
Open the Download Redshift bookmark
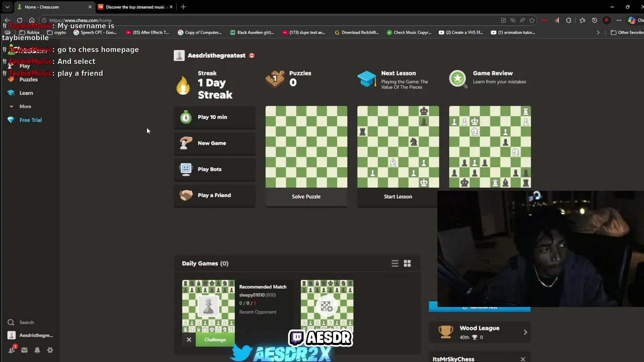tap(356, 33)
